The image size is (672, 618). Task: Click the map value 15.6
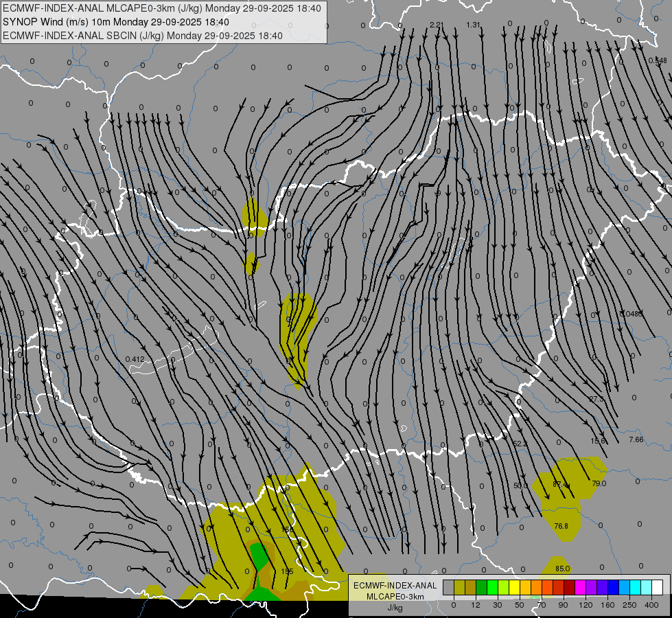point(597,441)
